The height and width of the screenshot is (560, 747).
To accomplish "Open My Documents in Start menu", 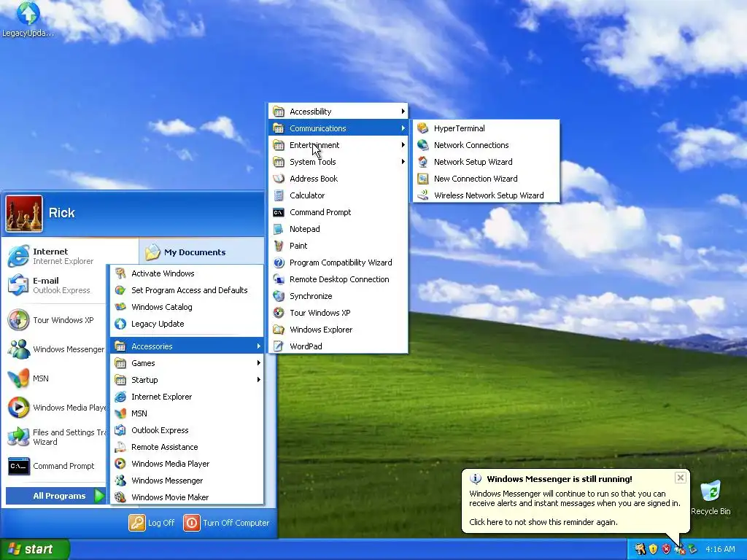I will click(203, 252).
